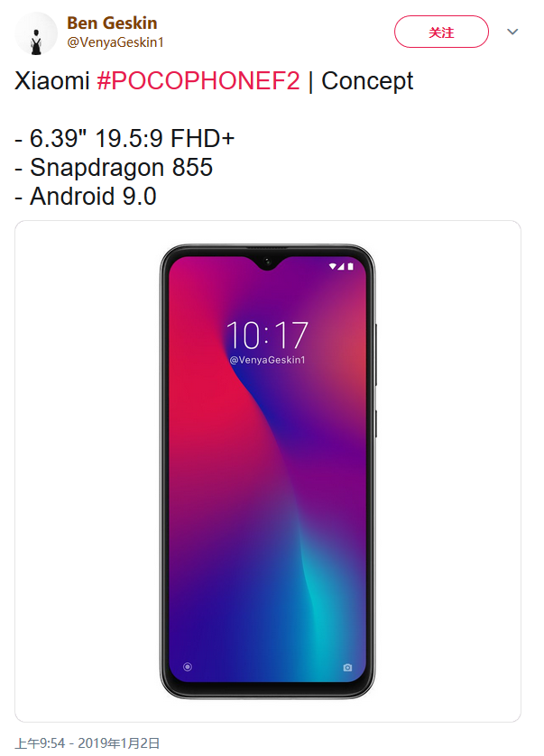Click the Android 9.0 line in tweet
This screenshot has width=544, height=756.
click(86, 197)
